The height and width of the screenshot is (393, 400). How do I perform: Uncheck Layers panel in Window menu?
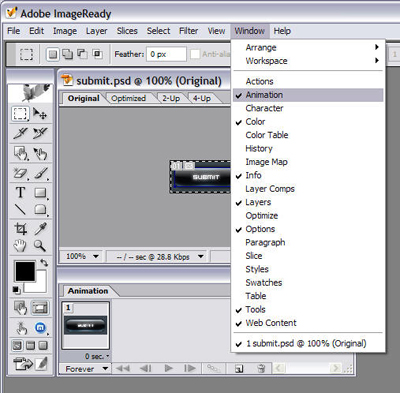308,202
